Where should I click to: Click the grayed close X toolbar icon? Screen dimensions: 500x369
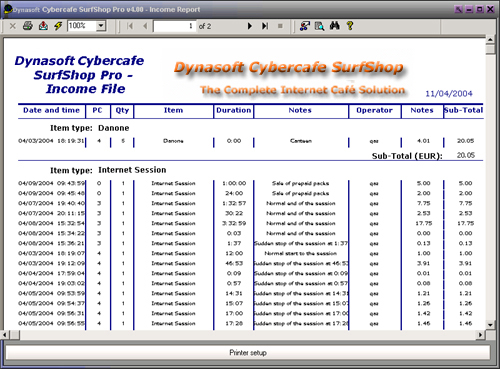(x=13, y=26)
